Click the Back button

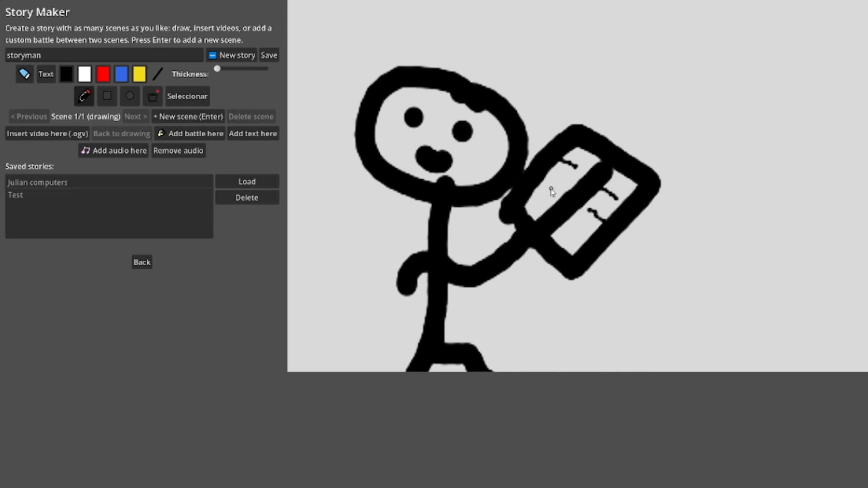click(142, 262)
